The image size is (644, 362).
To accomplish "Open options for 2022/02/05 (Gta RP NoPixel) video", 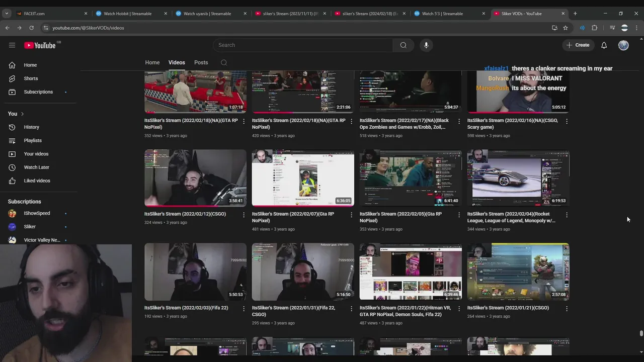I will coord(459,215).
